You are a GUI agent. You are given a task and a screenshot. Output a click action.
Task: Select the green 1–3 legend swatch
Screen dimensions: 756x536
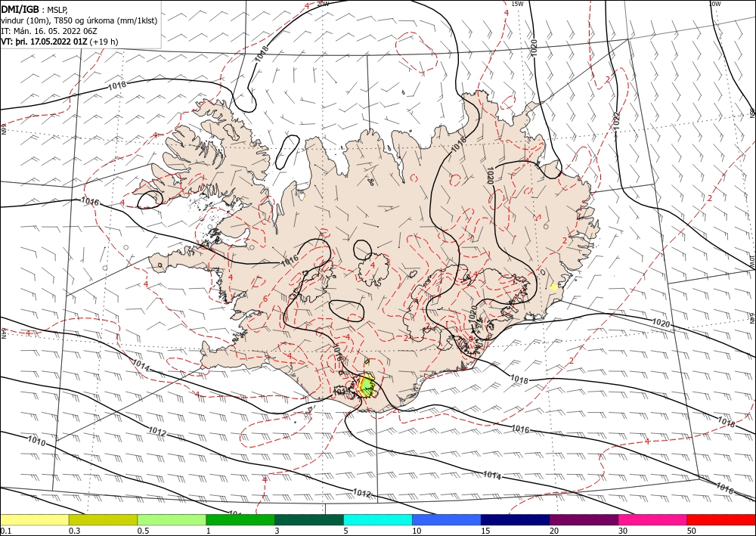(x=240, y=519)
